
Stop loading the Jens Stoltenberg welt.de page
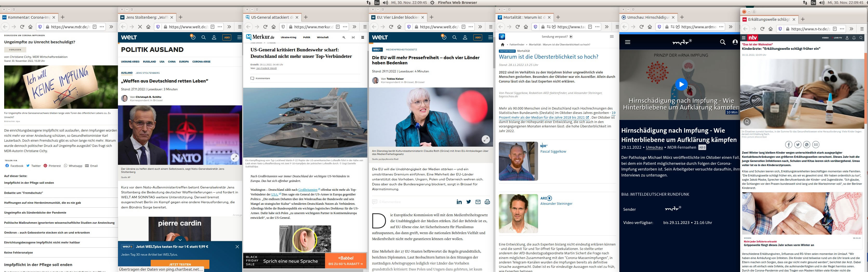(x=140, y=26)
